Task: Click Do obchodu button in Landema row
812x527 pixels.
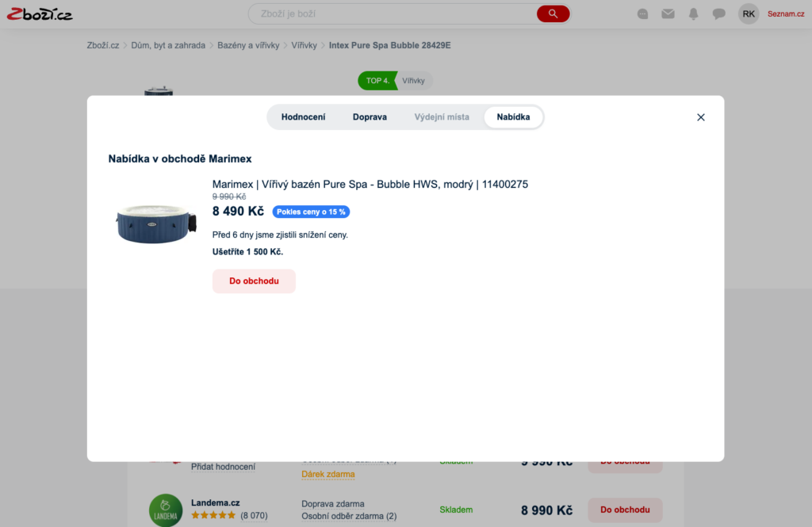Action: [x=625, y=510]
